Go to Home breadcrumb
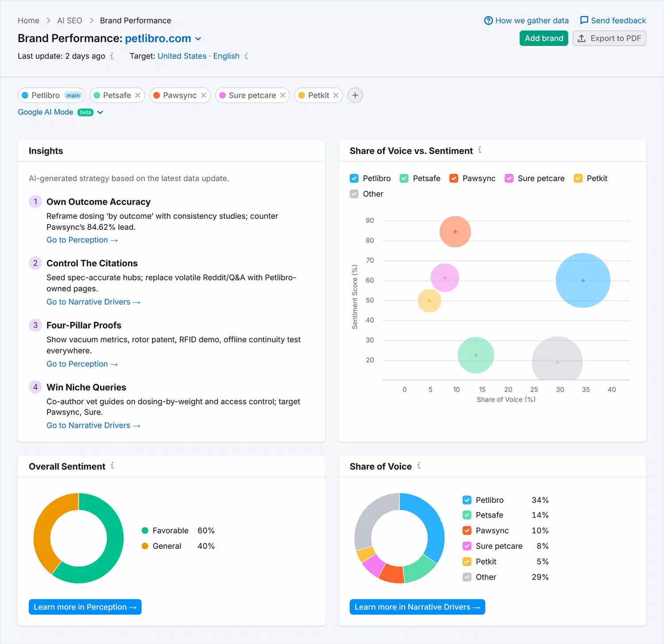 coord(28,20)
